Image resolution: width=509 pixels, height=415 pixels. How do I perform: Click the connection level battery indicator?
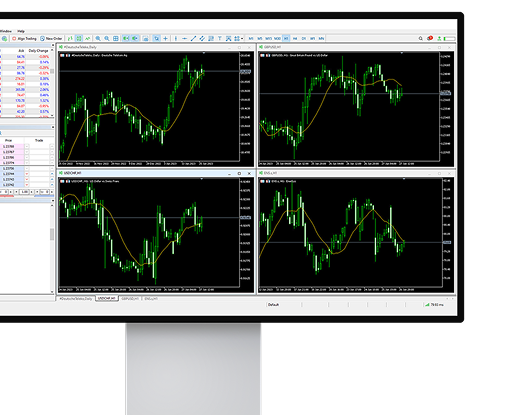449,39
